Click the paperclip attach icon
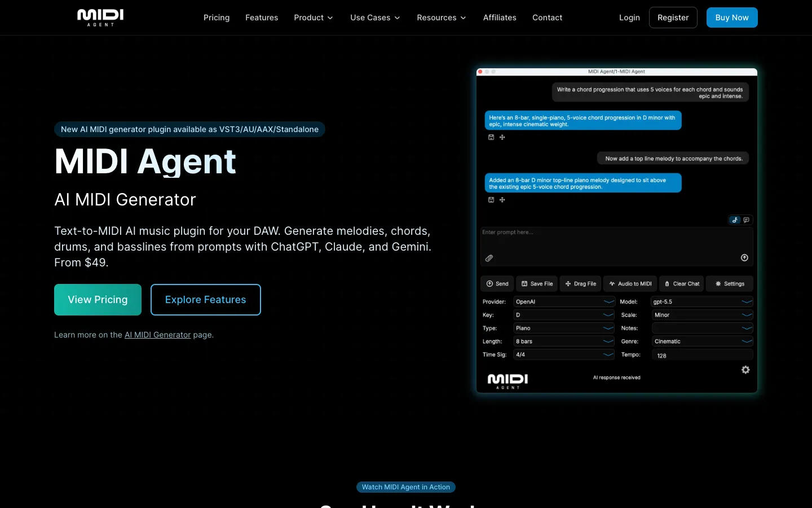 (489, 258)
